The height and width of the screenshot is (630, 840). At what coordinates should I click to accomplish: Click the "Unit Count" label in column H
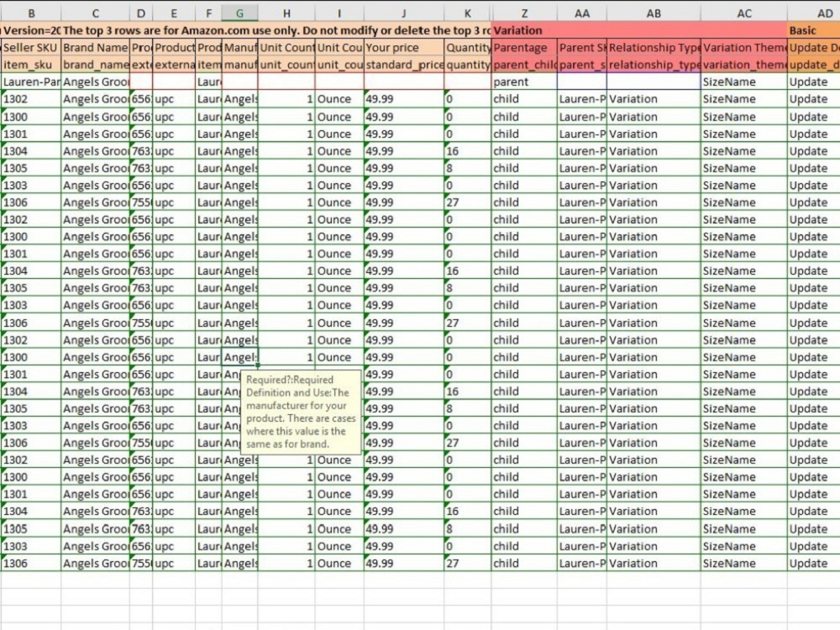(x=286, y=48)
